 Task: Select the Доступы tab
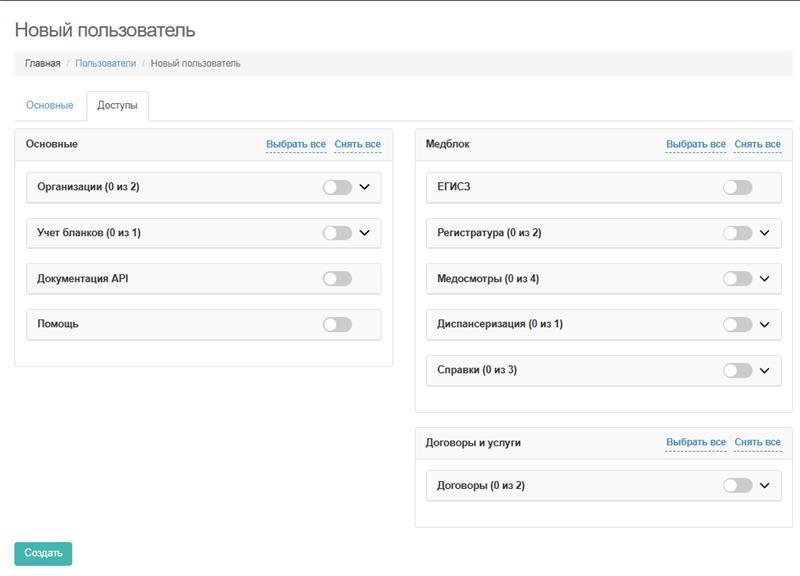(118, 106)
